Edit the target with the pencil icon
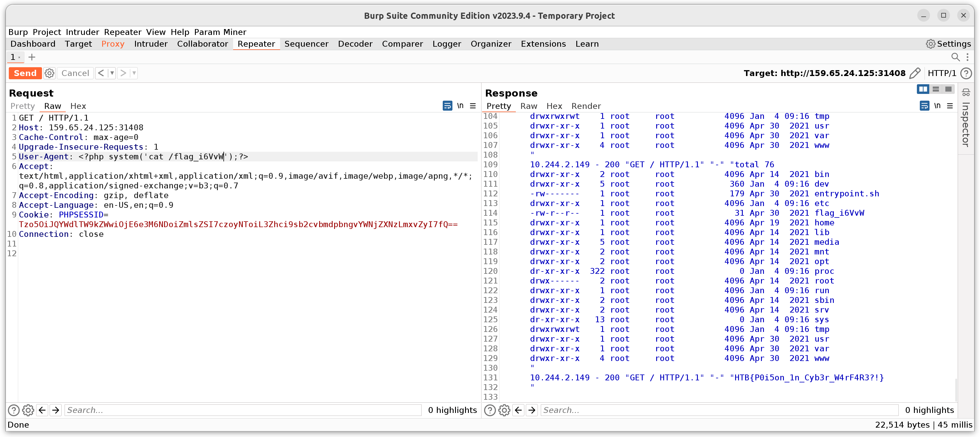 coord(915,73)
